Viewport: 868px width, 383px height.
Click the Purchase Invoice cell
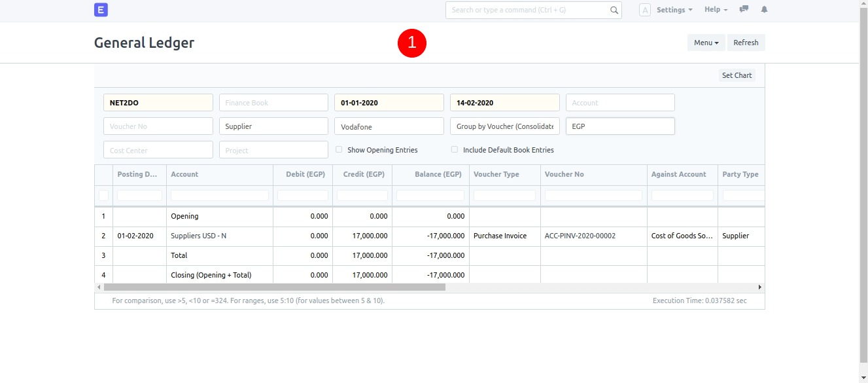pyautogui.click(x=505, y=236)
